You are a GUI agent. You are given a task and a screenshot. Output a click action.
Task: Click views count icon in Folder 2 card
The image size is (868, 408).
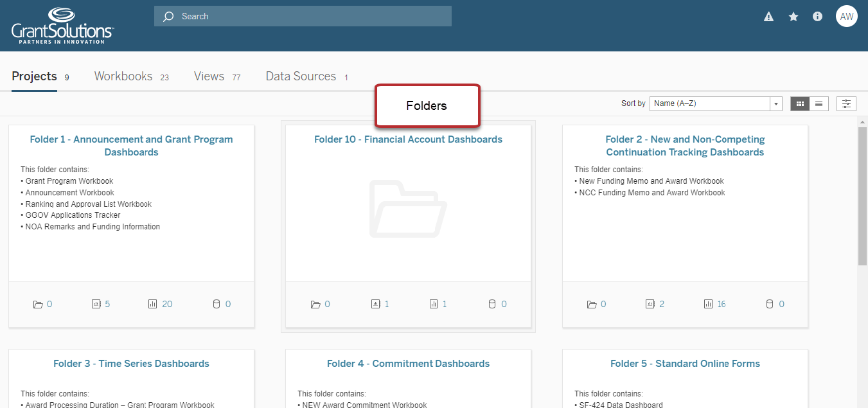point(709,304)
